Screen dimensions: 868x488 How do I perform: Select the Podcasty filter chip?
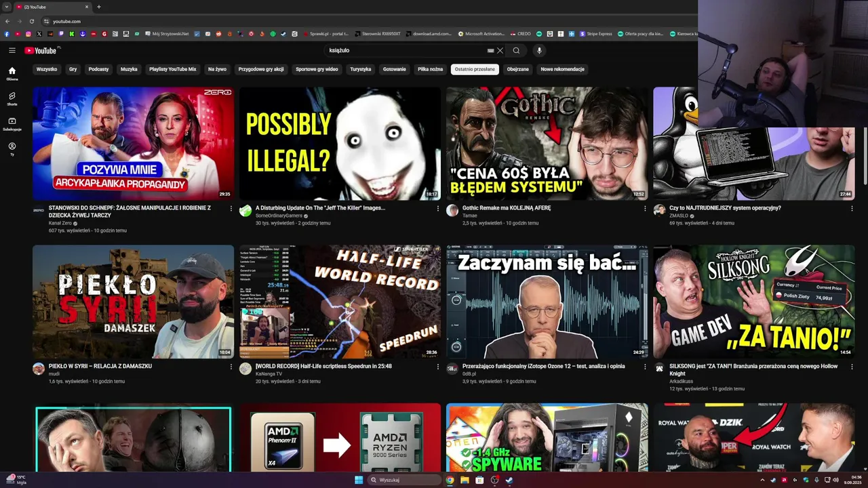[x=98, y=69]
